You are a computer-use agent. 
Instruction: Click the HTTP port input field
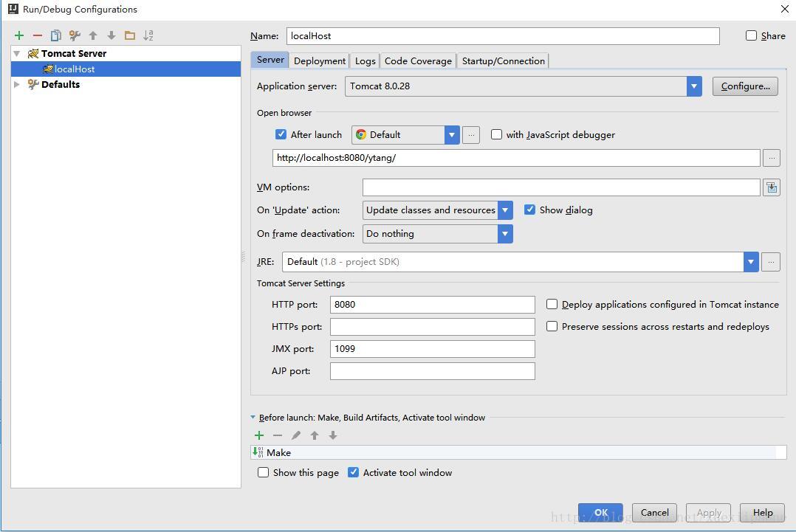point(432,305)
